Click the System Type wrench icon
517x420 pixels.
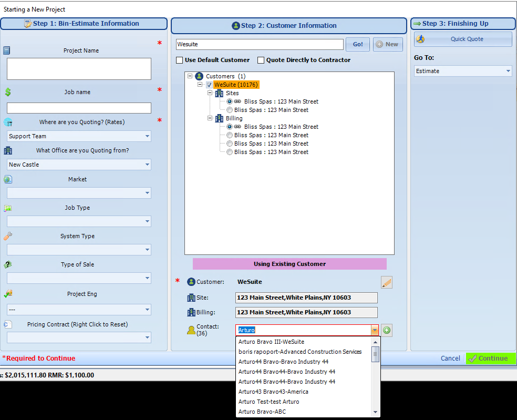point(8,236)
